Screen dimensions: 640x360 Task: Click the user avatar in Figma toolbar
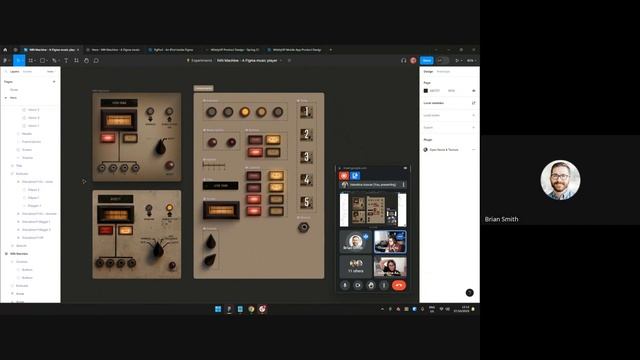(413, 60)
